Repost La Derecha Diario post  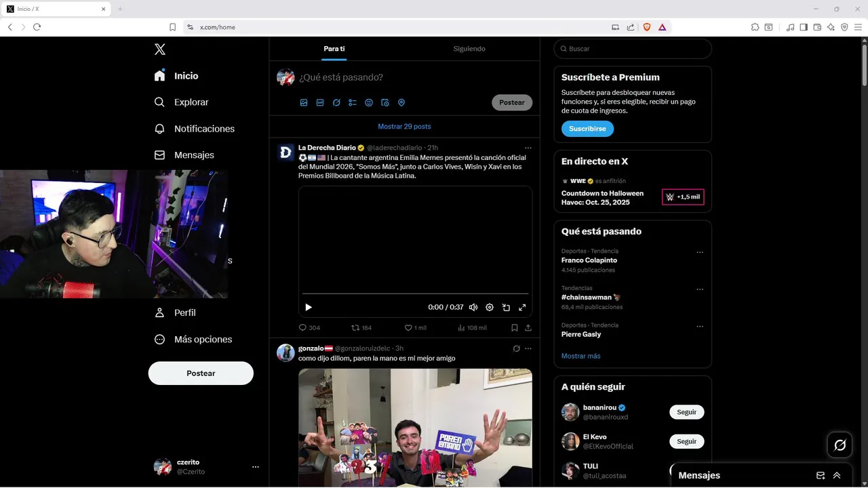click(361, 328)
